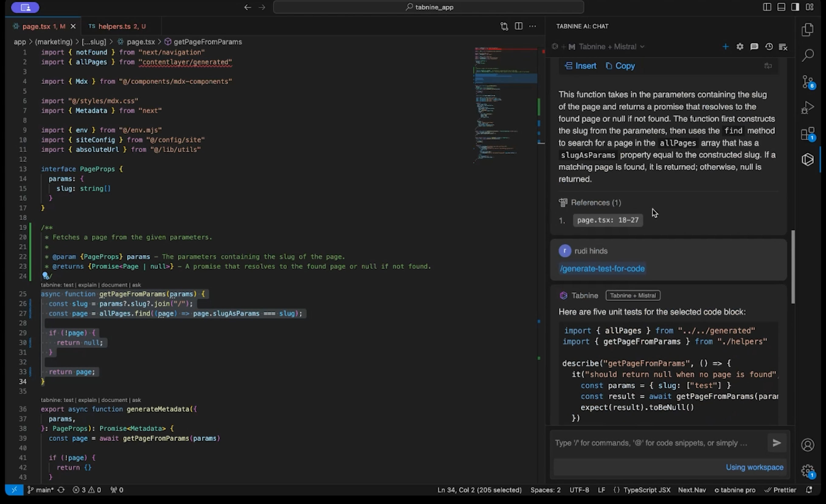
Task: Click getPageFromParams breadcrumb item
Action: 207,42
